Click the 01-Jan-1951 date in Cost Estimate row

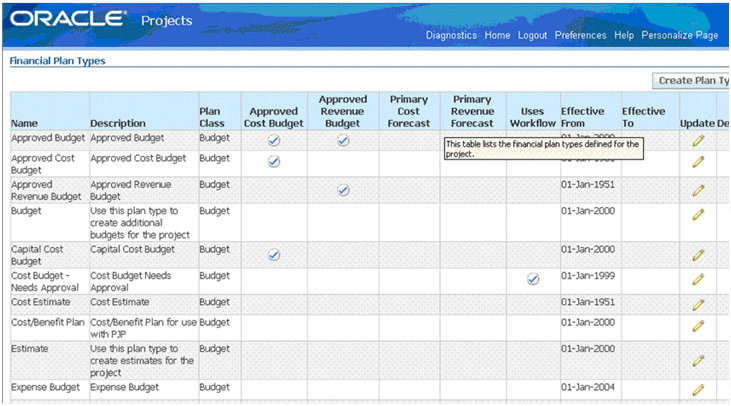coord(587,302)
